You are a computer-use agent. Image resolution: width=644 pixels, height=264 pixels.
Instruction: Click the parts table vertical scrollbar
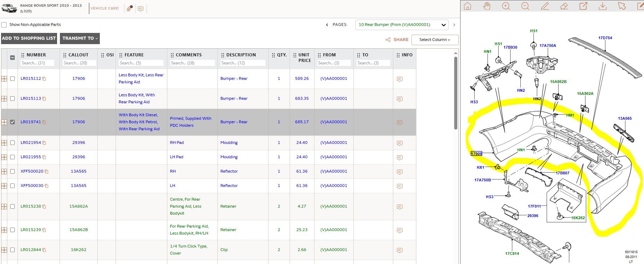tap(456, 93)
